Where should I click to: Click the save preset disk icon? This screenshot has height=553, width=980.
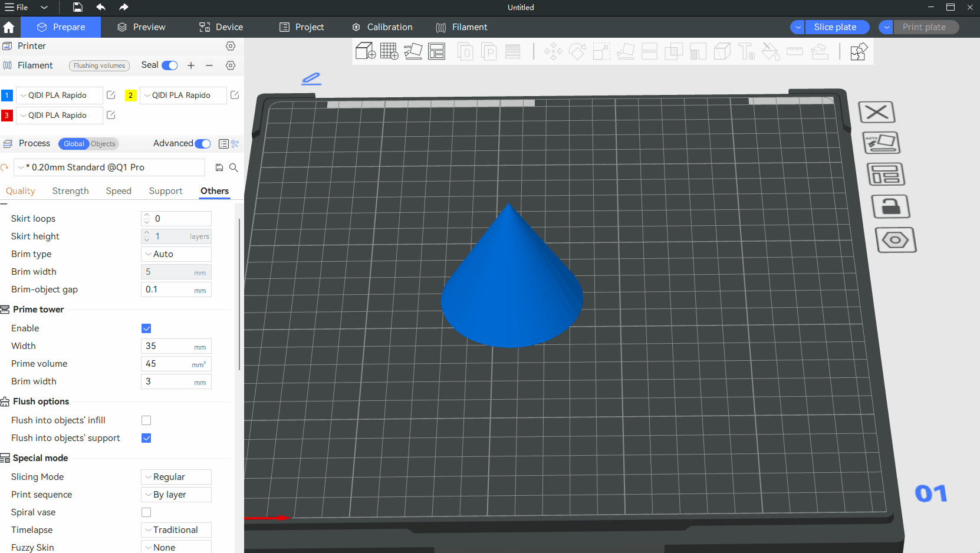tap(219, 167)
